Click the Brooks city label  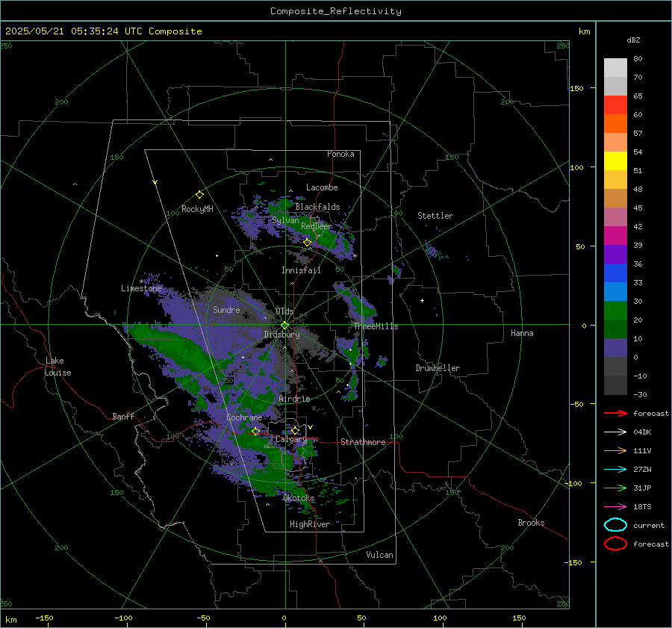[531, 523]
